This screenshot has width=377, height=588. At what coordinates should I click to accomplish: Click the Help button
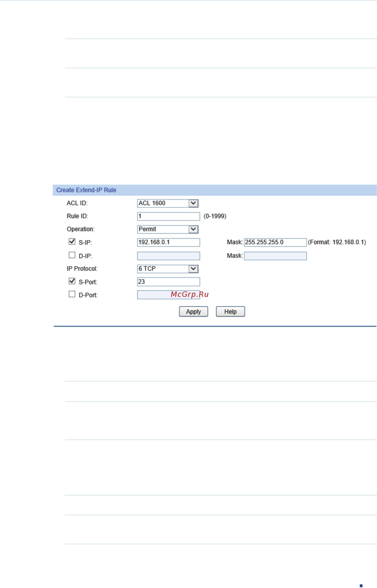[x=230, y=312]
